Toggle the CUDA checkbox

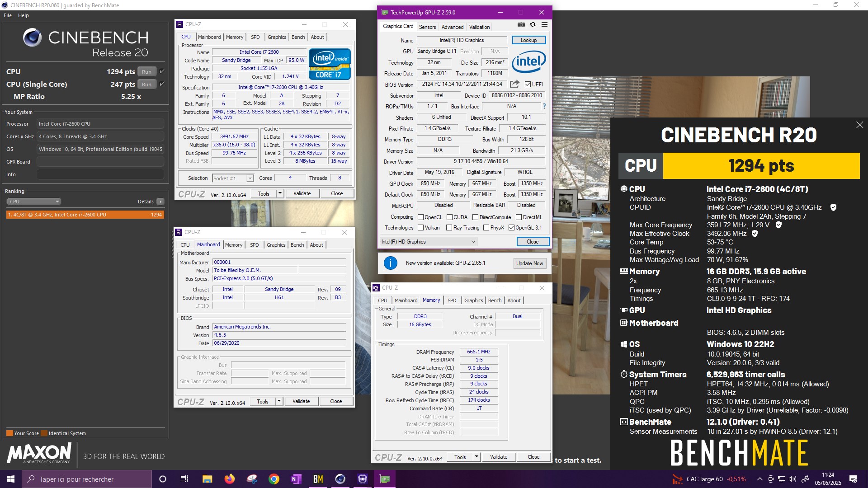449,217
